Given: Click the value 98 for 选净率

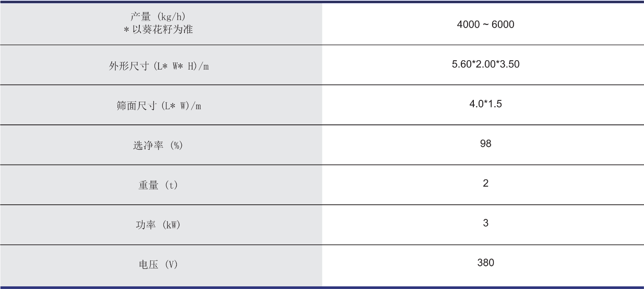Looking at the screenshot, I should (485, 144).
